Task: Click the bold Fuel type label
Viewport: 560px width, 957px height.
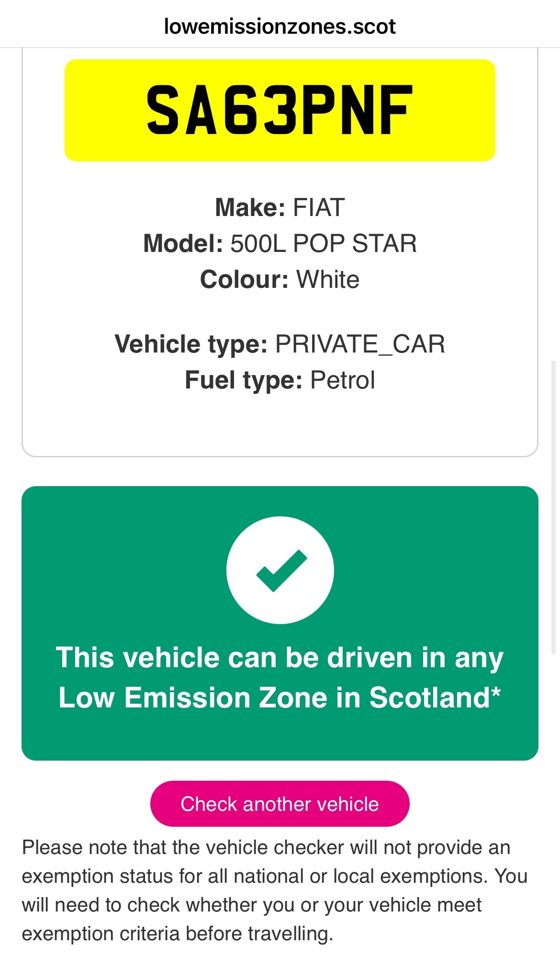Action: click(243, 380)
